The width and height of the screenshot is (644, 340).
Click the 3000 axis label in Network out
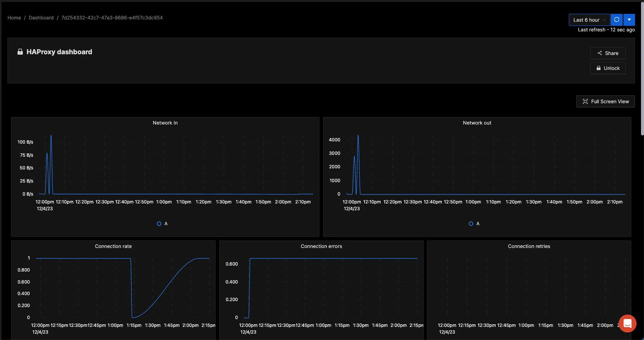tap(334, 153)
